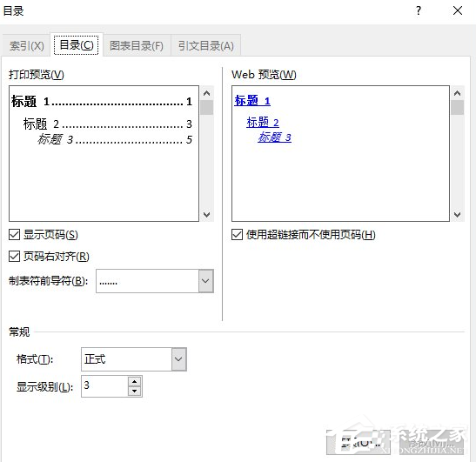Decrease 显示级别 with the down spinner
This screenshot has width=476, height=462.
(135, 391)
